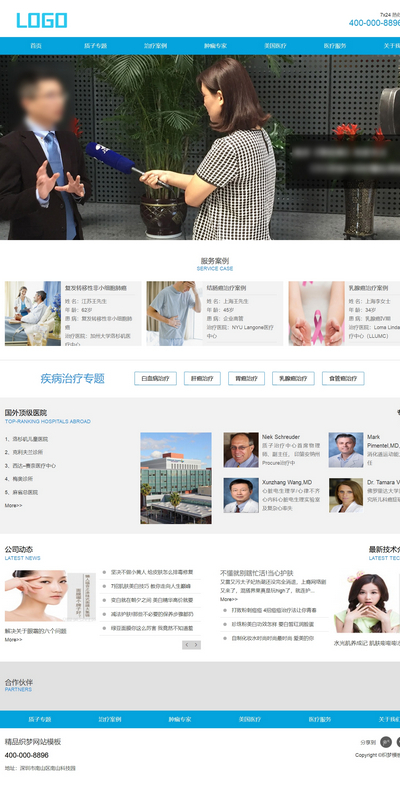
Task: Click the LOGO image in the header
Action: pyautogui.click(x=42, y=20)
